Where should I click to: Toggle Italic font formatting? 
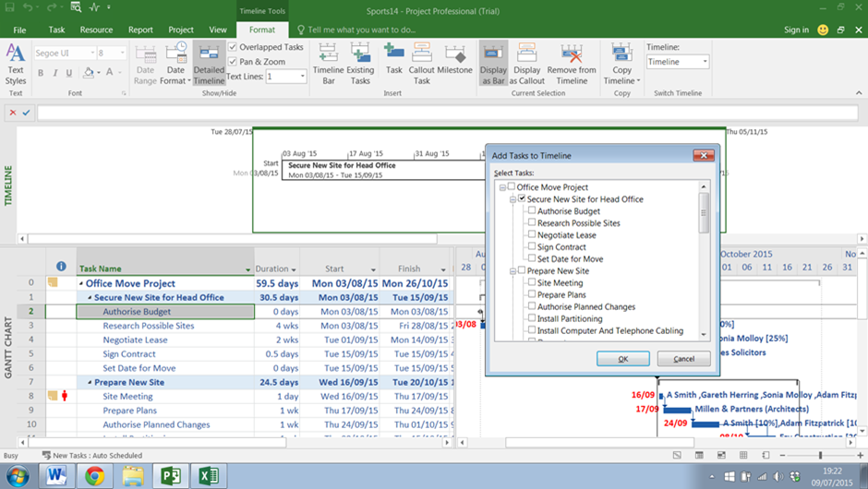point(54,73)
